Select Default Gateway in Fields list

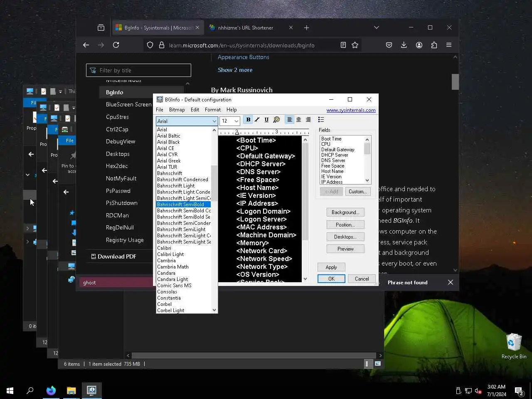coord(337,150)
